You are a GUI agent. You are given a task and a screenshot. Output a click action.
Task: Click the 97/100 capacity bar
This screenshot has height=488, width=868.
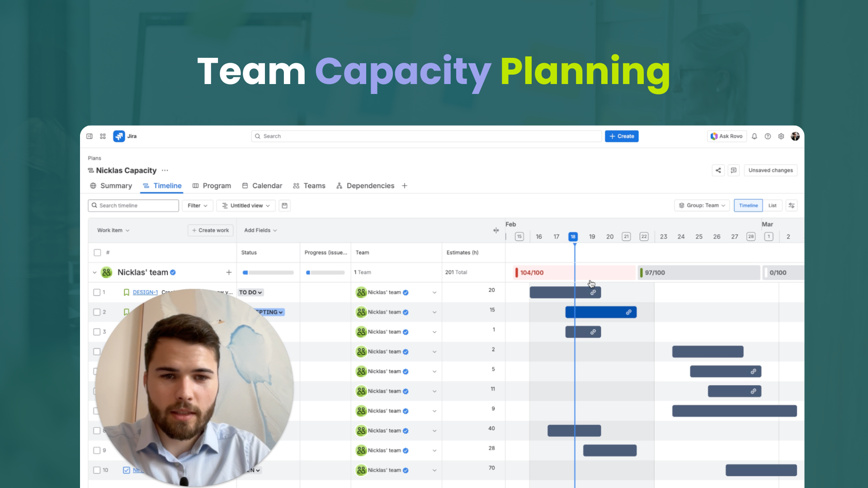pyautogui.click(x=699, y=272)
